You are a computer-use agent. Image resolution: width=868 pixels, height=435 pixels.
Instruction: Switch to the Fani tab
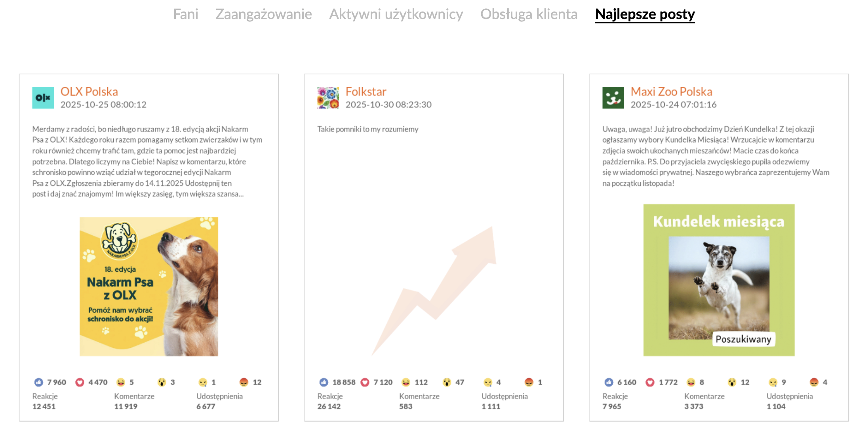[186, 14]
